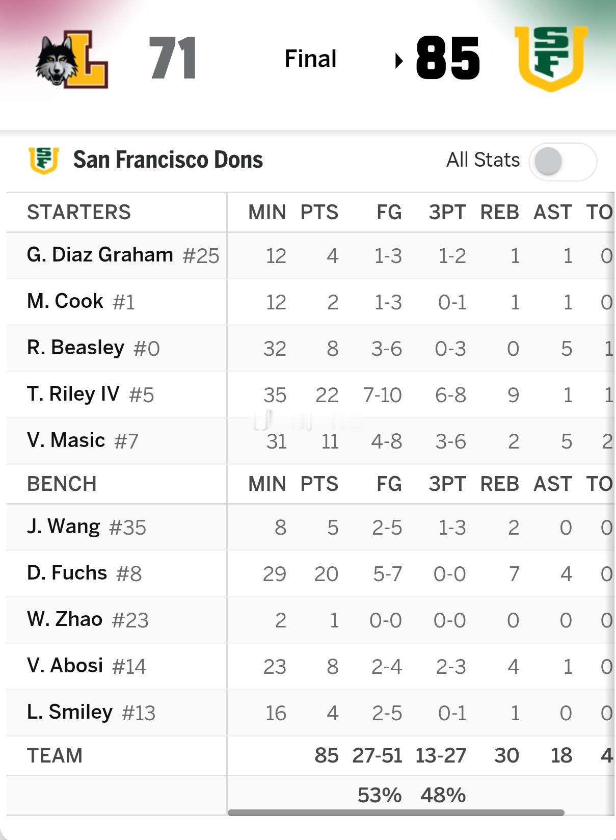Select the STARTERS PTS column header
This screenshot has height=840, width=616.
click(319, 213)
